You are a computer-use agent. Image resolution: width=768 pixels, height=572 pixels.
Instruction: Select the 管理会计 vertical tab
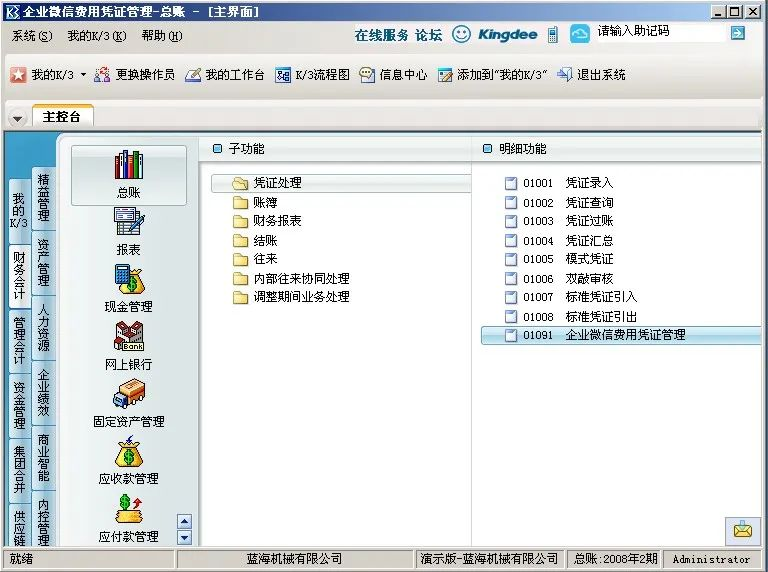click(19, 340)
